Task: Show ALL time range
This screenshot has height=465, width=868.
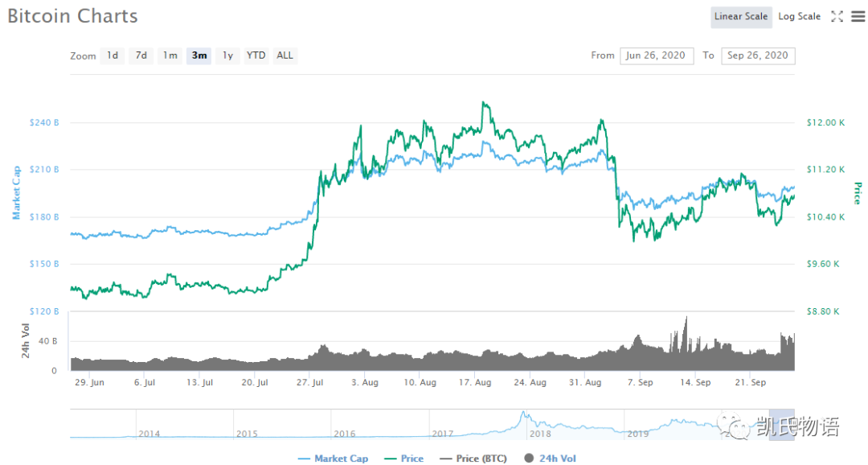Action: 285,56
